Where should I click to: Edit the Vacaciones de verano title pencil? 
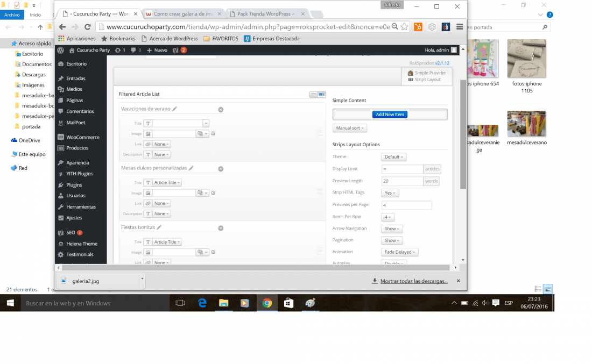pyautogui.click(x=174, y=109)
